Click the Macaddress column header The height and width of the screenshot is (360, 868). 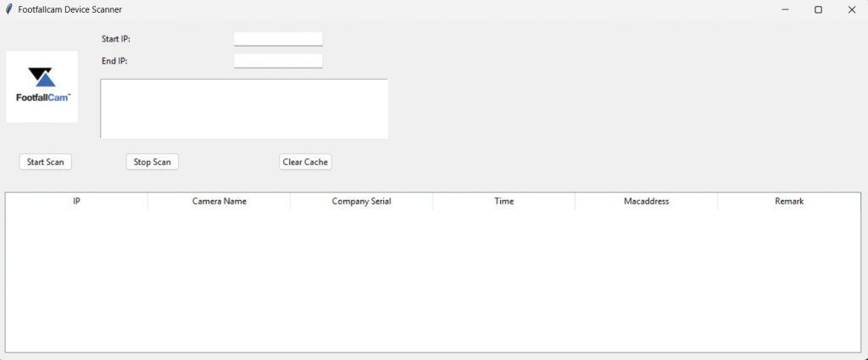(x=646, y=202)
